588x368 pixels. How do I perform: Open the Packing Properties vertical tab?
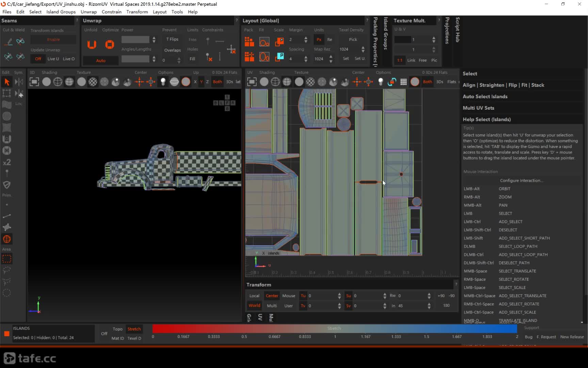click(x=375, y=42)
